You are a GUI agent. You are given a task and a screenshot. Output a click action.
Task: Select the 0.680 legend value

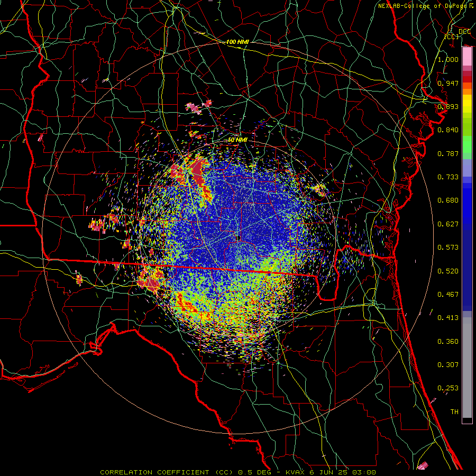pos(448,200)
